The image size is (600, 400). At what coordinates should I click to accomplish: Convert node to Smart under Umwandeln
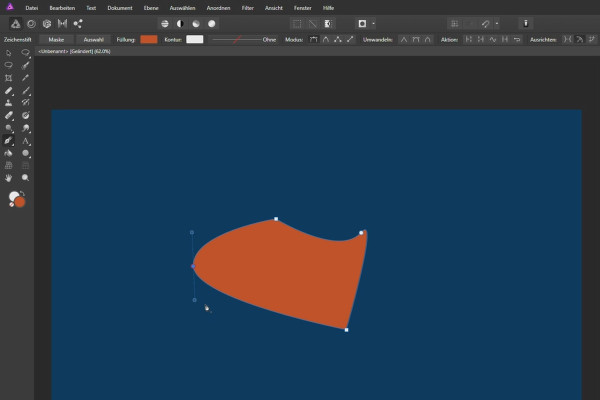pos(428,39)
